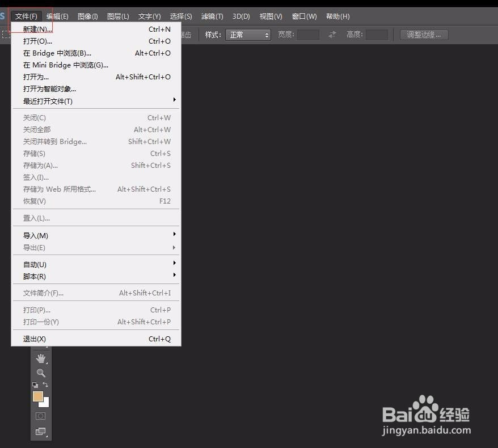Choose 打开为智能对象... menu entry
This screenshot has width=498, height=448.
[x=96, y=89]
